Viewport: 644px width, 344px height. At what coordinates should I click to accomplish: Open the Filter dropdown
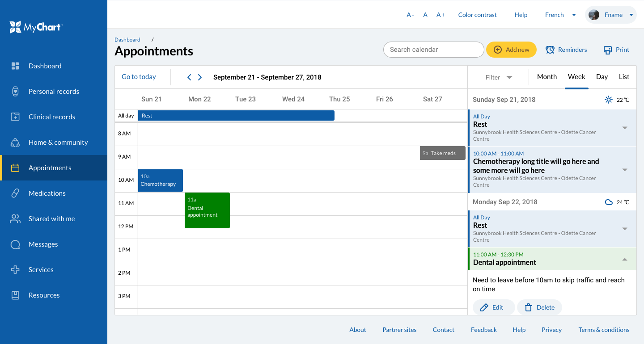[x=499, y=77]
